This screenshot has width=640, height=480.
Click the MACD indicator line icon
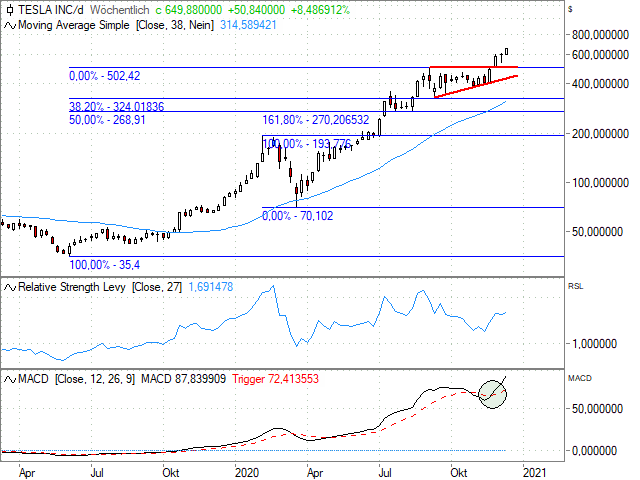pos(10,379)
